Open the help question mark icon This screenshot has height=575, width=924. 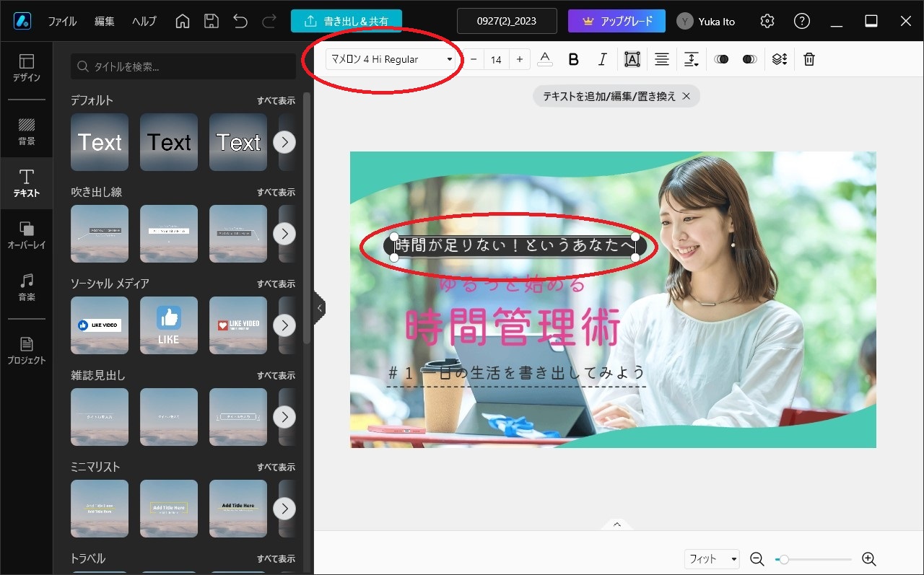802,21
